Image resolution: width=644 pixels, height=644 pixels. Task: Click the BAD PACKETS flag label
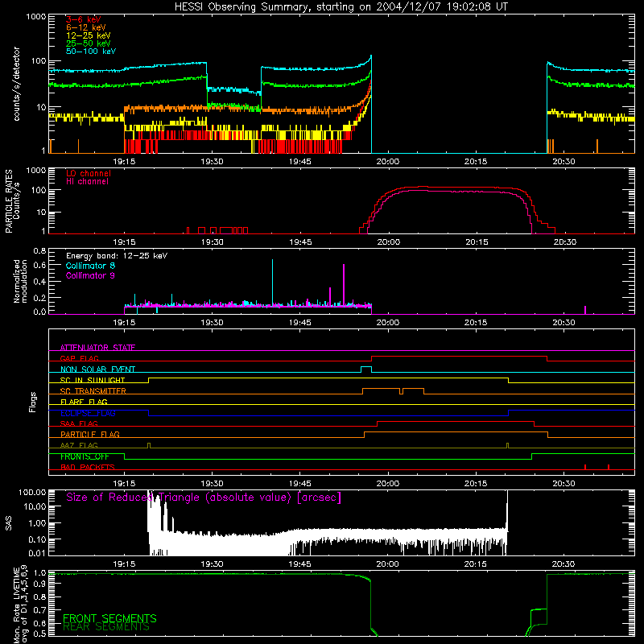pyautogui.click(x=88, y=467)
